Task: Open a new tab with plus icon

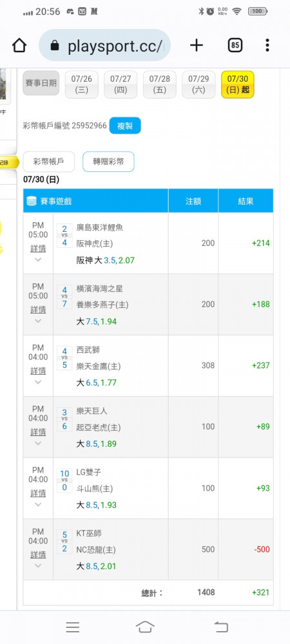Action: [197, 46]
